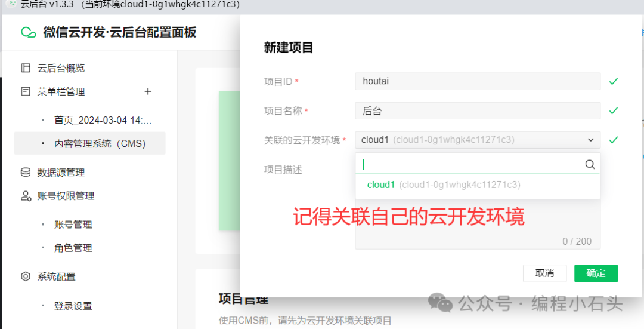Screen dimensions: 644x329
Task: Click the 项目描述 text area
Action: (478, 224)
